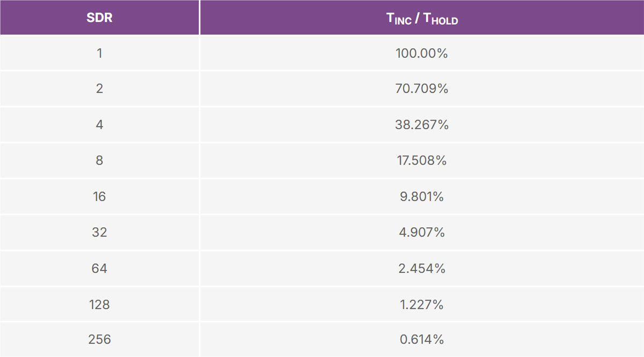The width and height of the screenshot is (644, 357).
Task: Select the SDR cell with value 2
Action: pyautogui.click(x=99, y=88)
